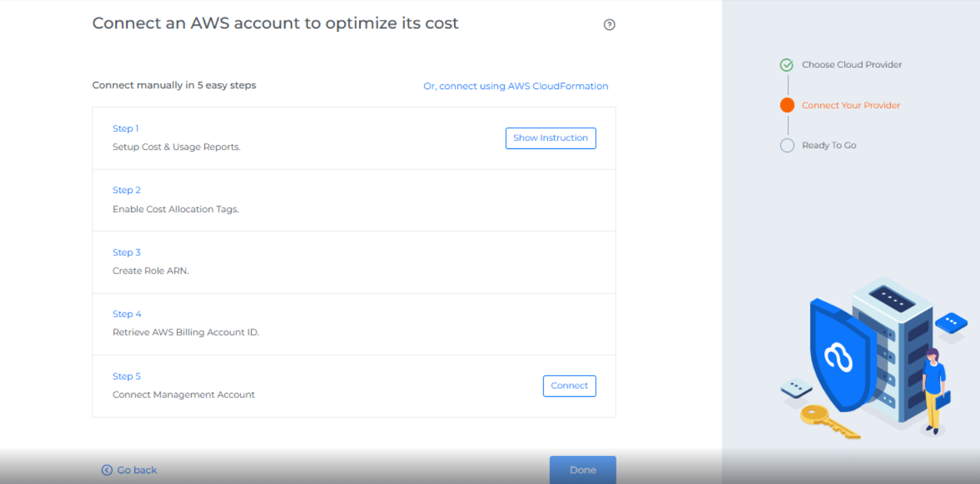This screenshot has height=484, width=980.
Task: Click the Go back arrow icon
Action: (107, 470)
